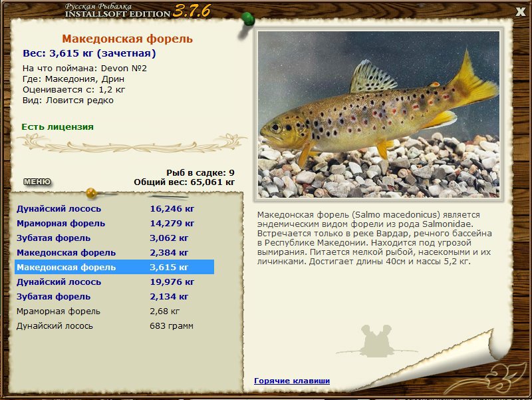Image resolution: width=532 pixels, height=400 pixels.
Task: Select Мраморная форель 14,279 кг row
Action: point(114,223)
